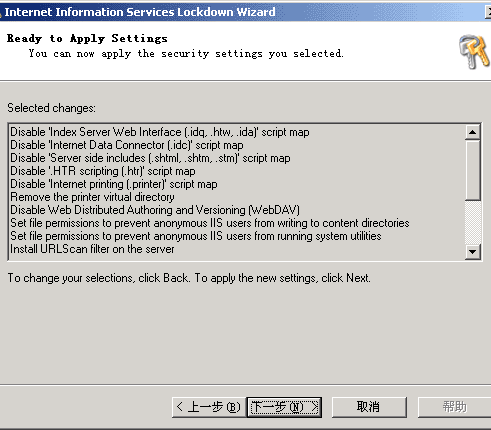Go back with the 上一步(B) button
The height and width of the screenshot is (430, 491).
coord(209,407)
